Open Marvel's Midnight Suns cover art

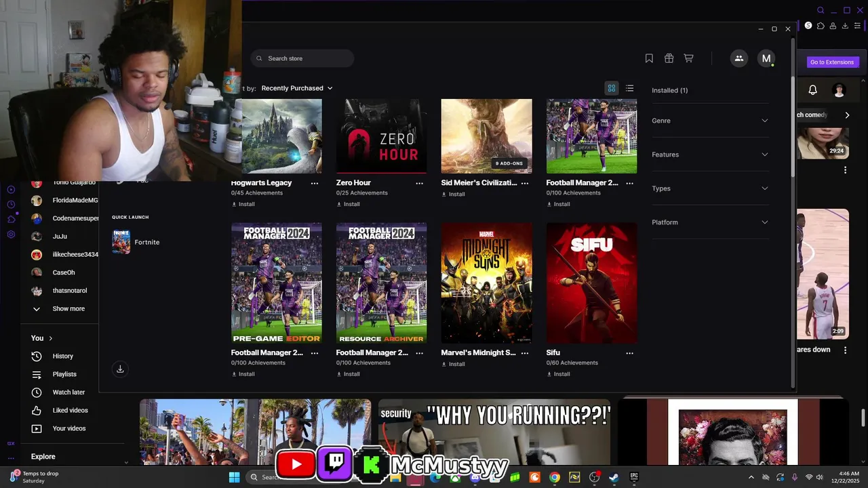pyautogui.click(x=486, y=283)
